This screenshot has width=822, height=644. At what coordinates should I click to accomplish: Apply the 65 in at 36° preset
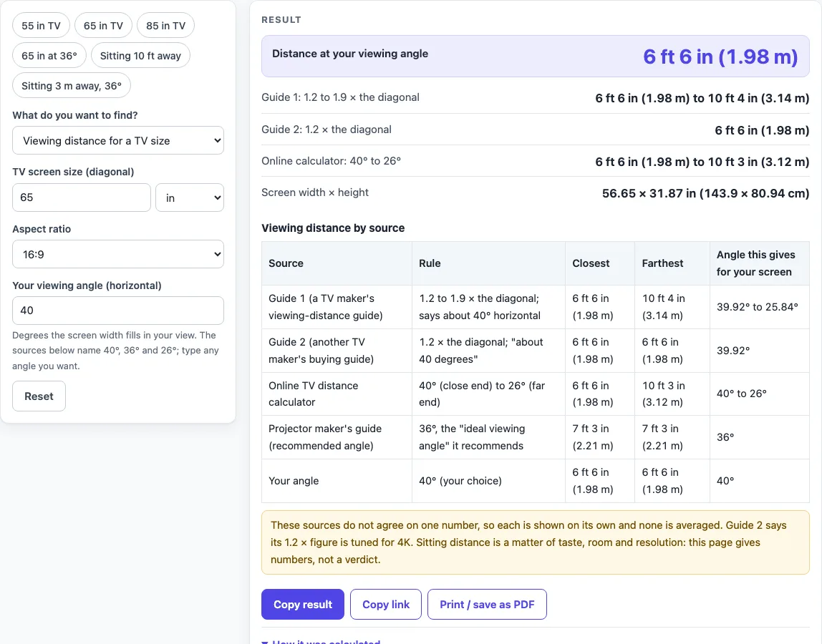pyautogui.click(x=49, y=56)
